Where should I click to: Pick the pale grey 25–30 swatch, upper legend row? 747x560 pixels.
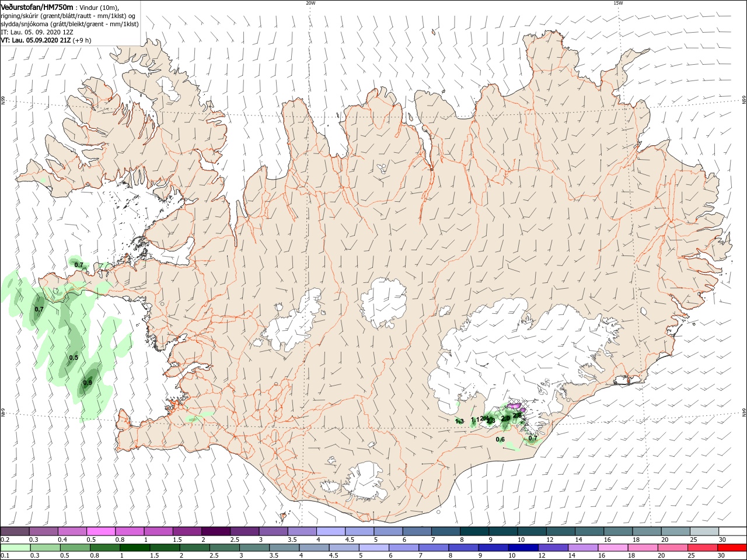pos(703,531)
